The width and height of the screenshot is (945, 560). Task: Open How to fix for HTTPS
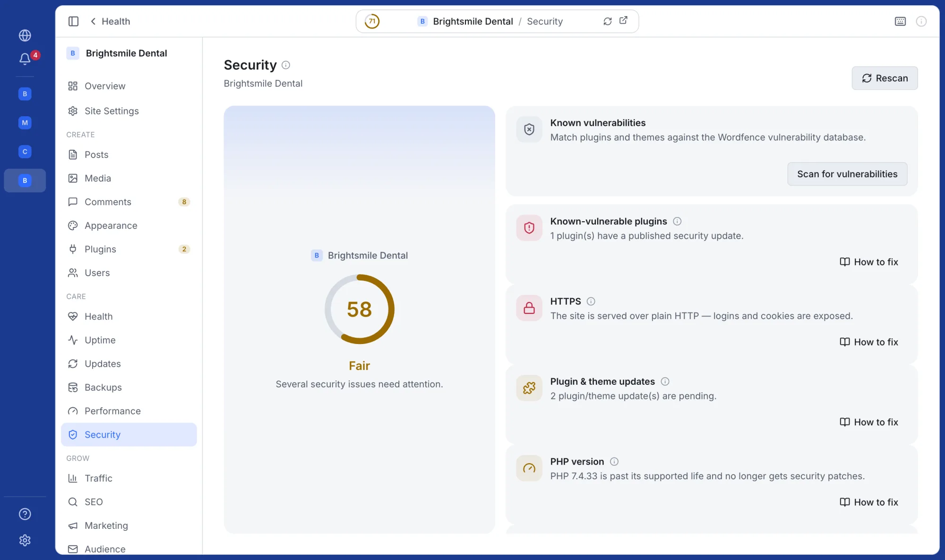point(869,342)
